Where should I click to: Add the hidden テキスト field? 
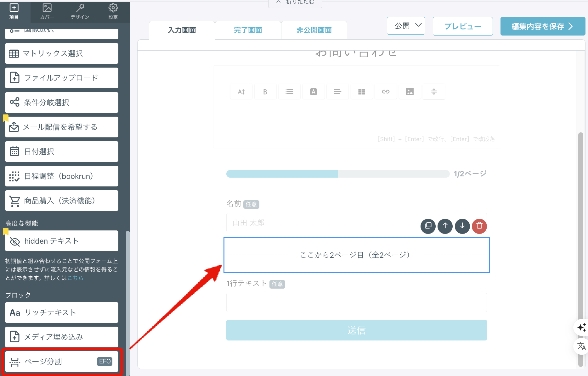[x=62, y=241]
